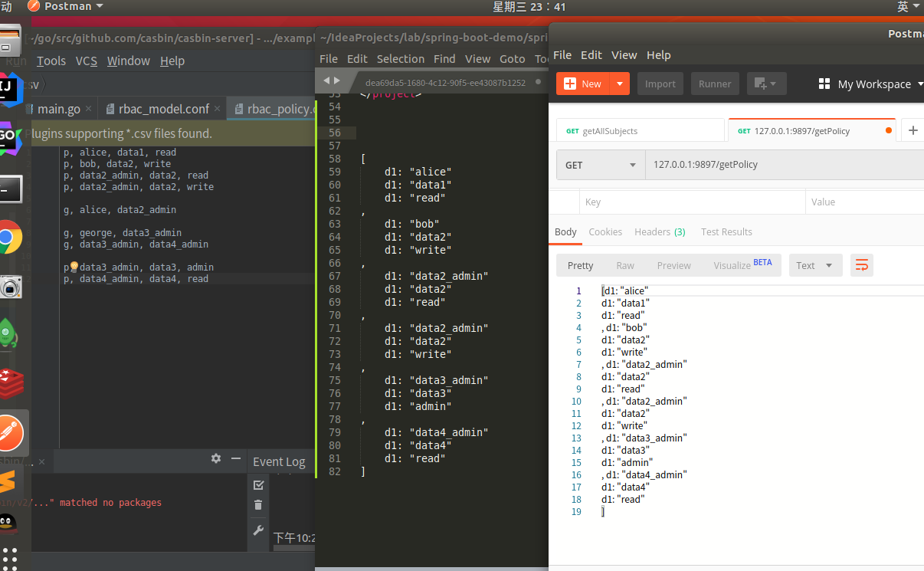
Task: Open the new window icon dropdown in Postman
Action: (766, 84)
